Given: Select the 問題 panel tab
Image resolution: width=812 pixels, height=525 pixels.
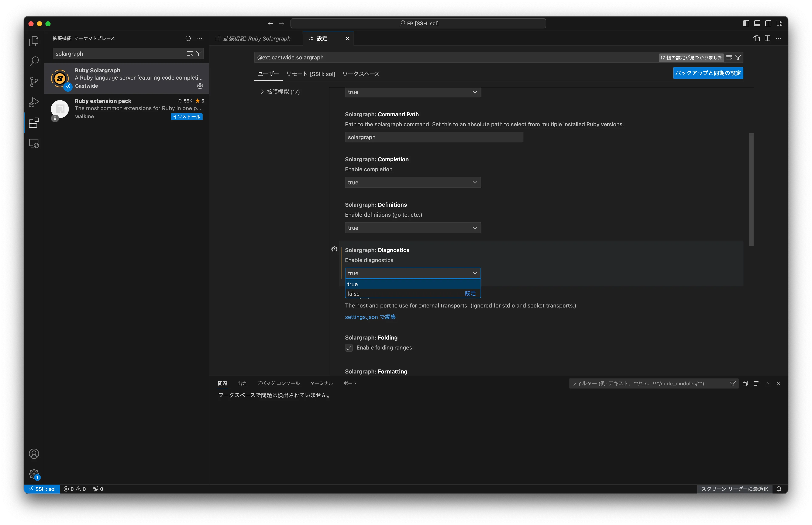Looking at the screenshot, I should click(x=222, y=383).
